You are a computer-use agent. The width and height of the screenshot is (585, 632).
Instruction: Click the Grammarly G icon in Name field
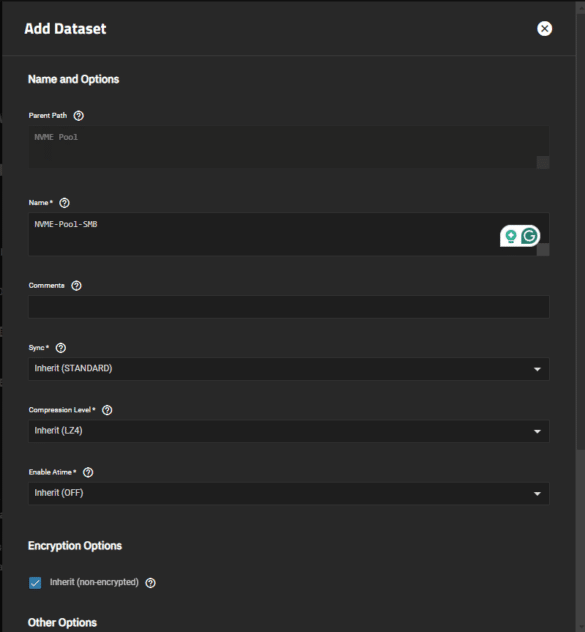coord(529,236)
